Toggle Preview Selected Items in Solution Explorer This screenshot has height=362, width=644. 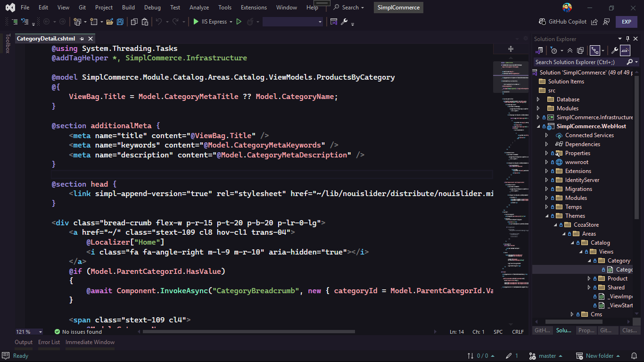(x=625, y=50)
